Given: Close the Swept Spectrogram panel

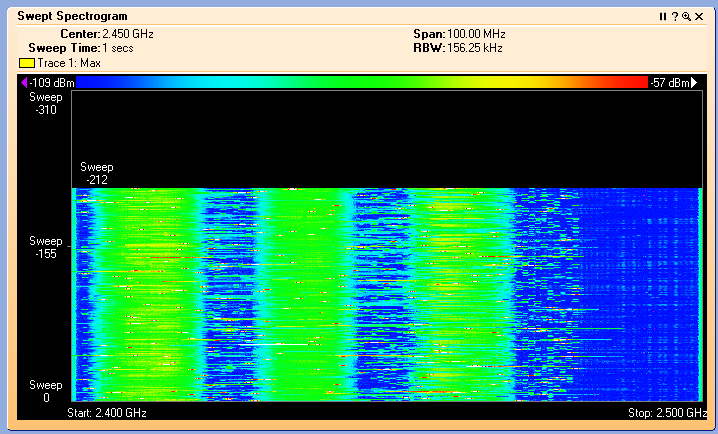Looking at the screenshot, I should [699, 16].
